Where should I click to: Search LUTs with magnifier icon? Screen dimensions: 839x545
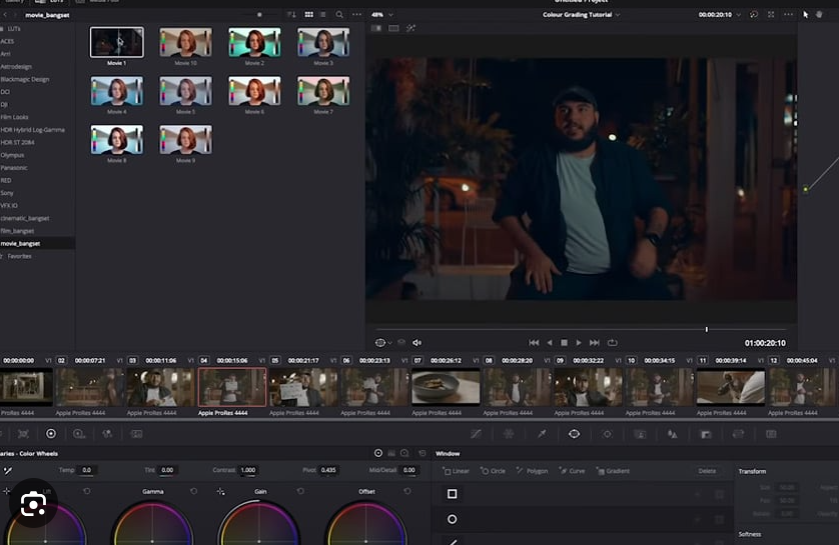tap(340, 15)
